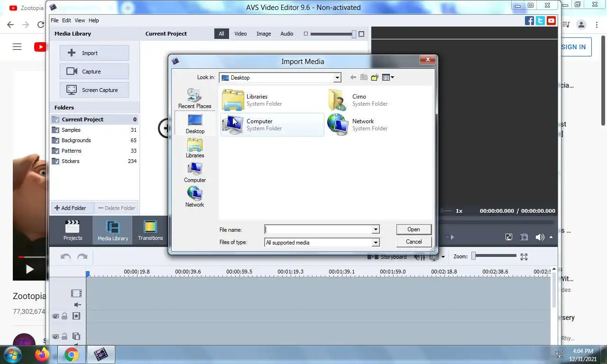Click the Screen Capture button
The height and width of the screenshot is (364, 607).
pos(94,90)
